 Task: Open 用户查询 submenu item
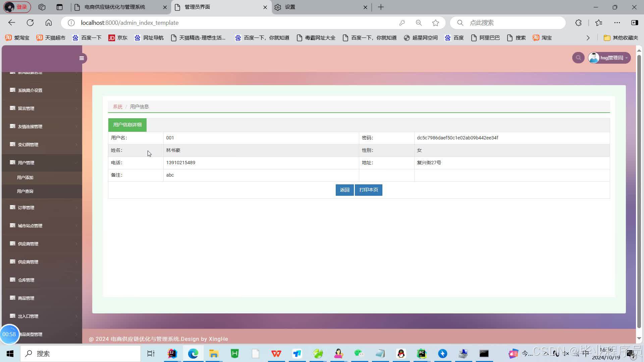click(25, 191)
